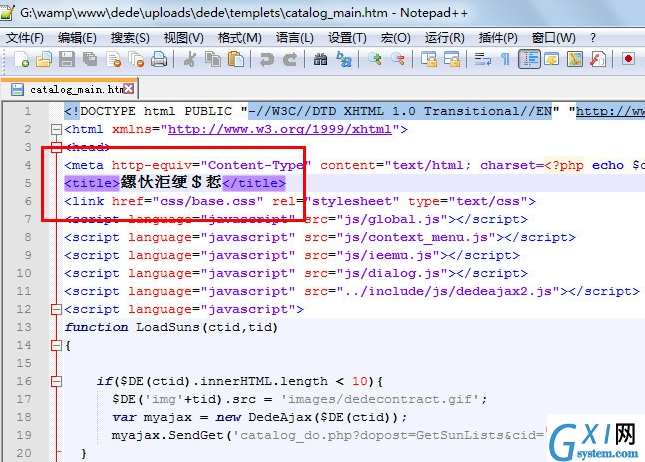Open the 宏(O) menu
The width and height of the screenshot is (645, 462).
pyautogui.click(x=396, y=38)
